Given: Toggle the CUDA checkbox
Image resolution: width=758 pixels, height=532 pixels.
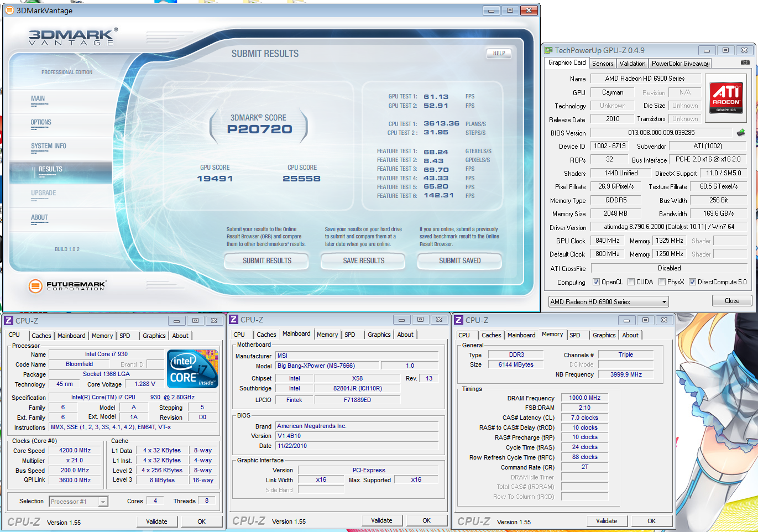Looking at the screenshot, I should [x=631, y=282].
